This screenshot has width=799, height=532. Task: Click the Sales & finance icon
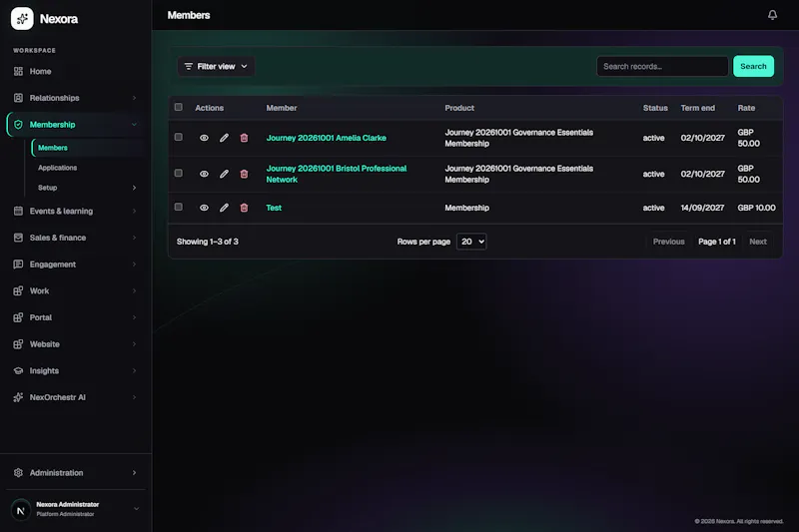[x=18, y=238]
